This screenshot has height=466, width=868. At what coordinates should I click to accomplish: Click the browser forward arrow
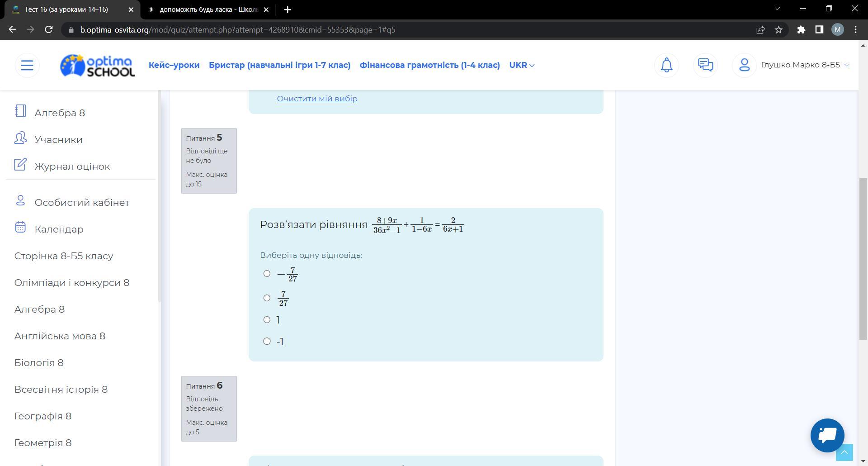pyautogui.click(x=30, y=29)
